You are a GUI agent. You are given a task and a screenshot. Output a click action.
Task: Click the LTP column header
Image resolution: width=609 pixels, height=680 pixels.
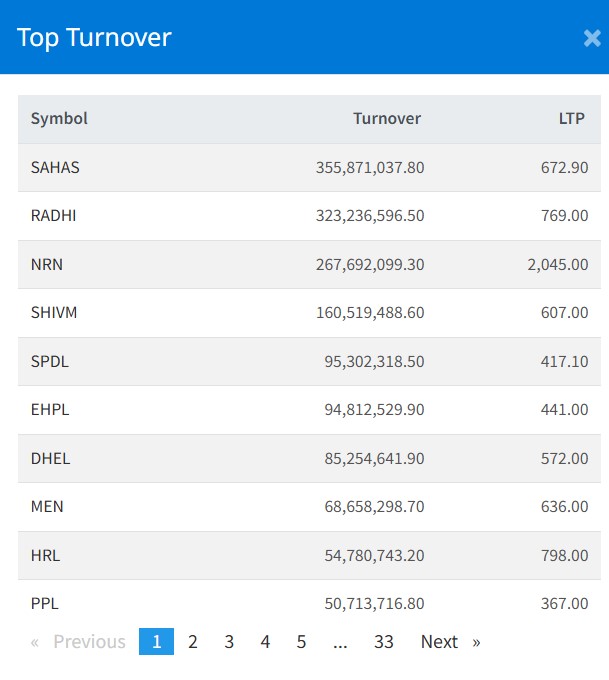tap(572, 119)
